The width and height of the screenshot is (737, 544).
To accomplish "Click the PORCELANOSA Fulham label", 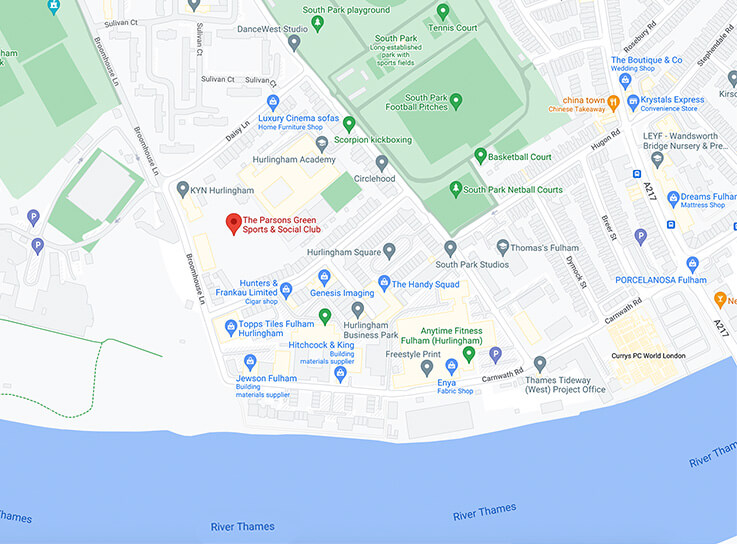I will (x=661, y=280).
